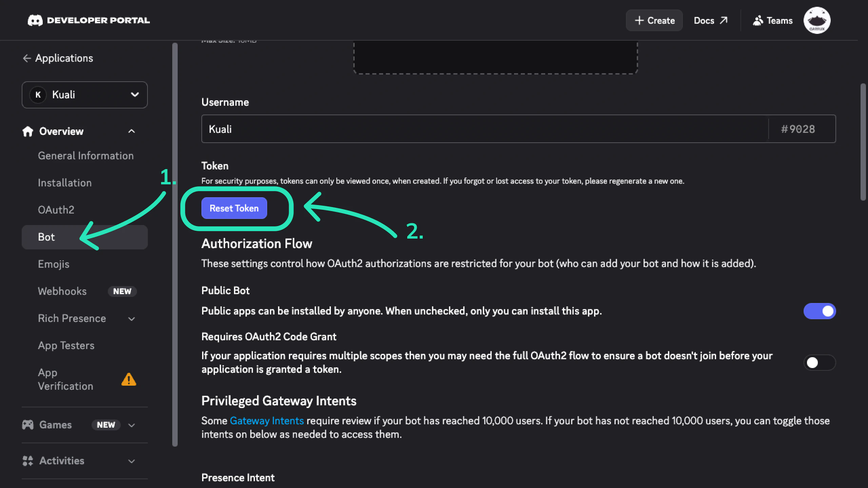Screen dimensions: 868x488
Task: Open the Webhooks page
Action: [x=62, y=291]
